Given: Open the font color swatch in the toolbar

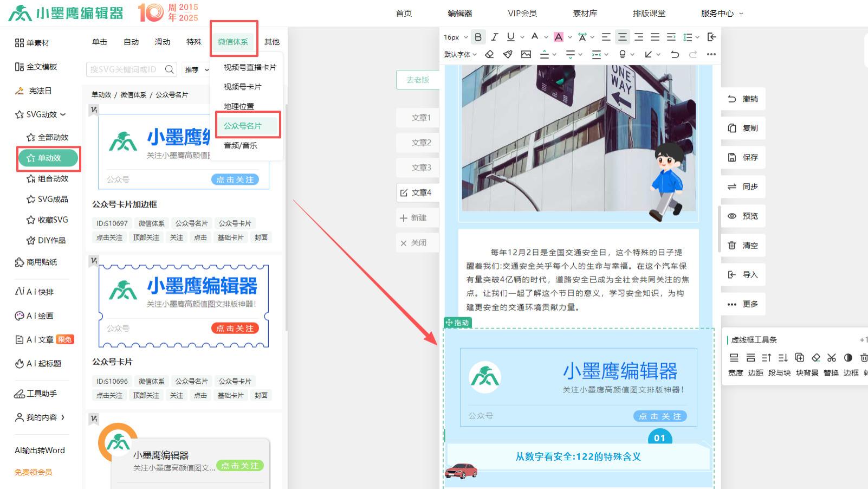Looking at the screenshot, I should pyautogui.click(x=559, y=37).
